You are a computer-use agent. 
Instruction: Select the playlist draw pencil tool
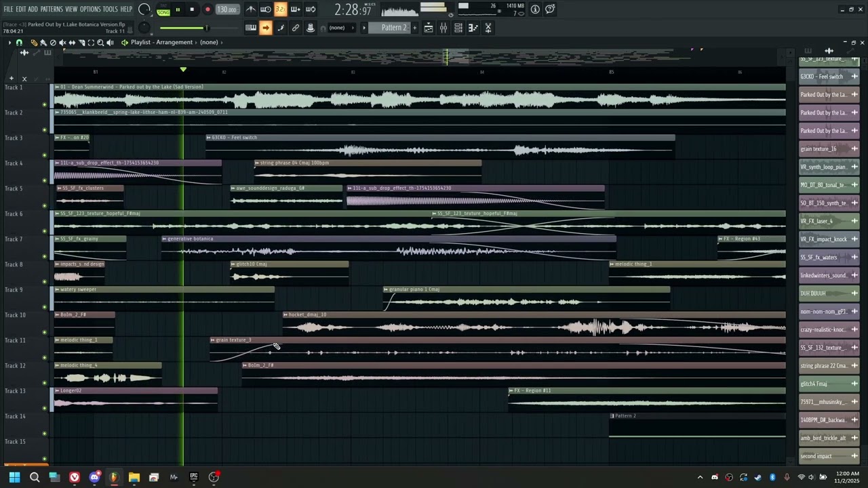coord(34,43)
